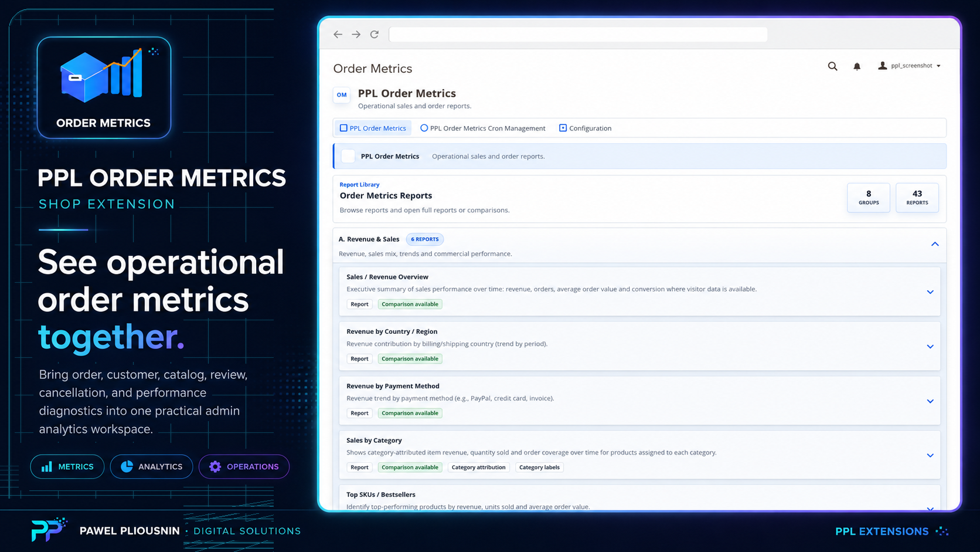Screen dimensions: 980x552
Task: Click Report tag under Sales / Revenue Overview
Action: click(359, 304)
